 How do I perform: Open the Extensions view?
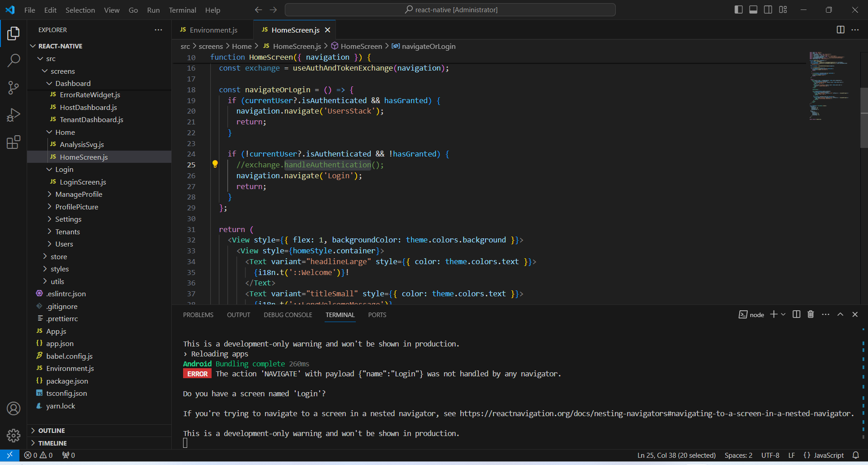tap(14, 142)
